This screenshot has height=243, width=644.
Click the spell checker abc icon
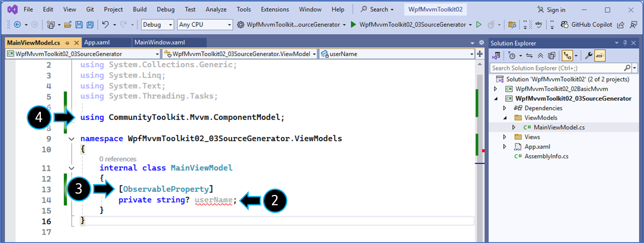pyautogui.click(x=538, y=25)
